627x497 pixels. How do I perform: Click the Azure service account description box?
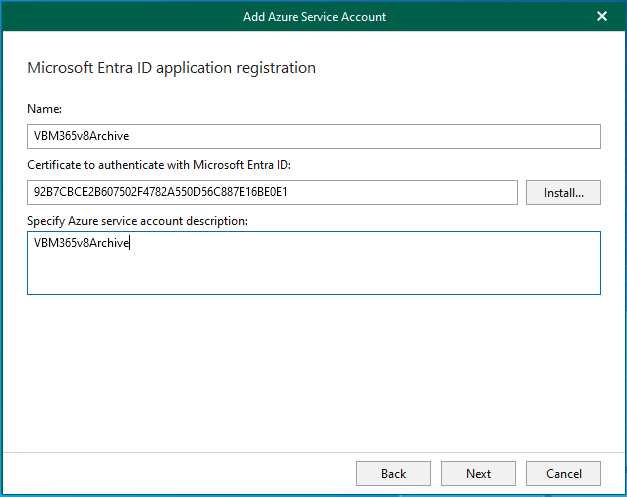[313, 263]
